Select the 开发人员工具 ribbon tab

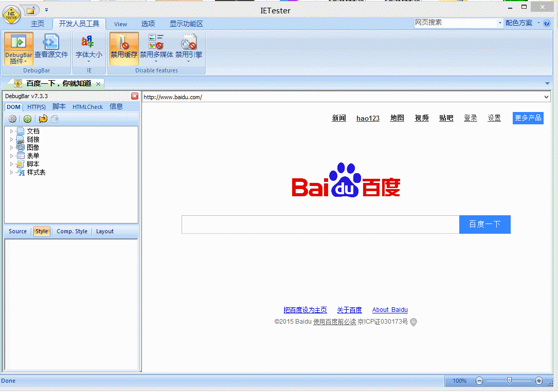click(79, 24)
